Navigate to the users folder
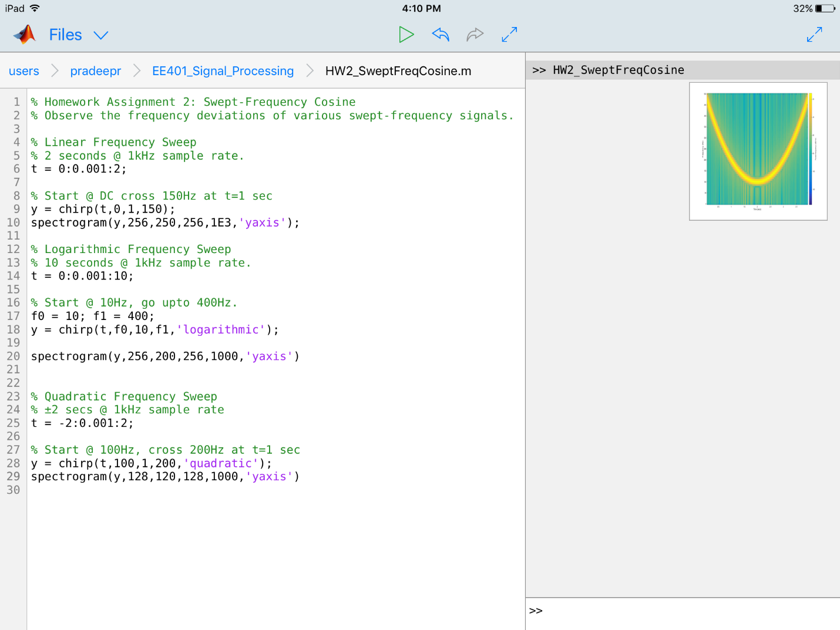Image resolution: width=840 pixels, height=630 pixels. (24, 71)
